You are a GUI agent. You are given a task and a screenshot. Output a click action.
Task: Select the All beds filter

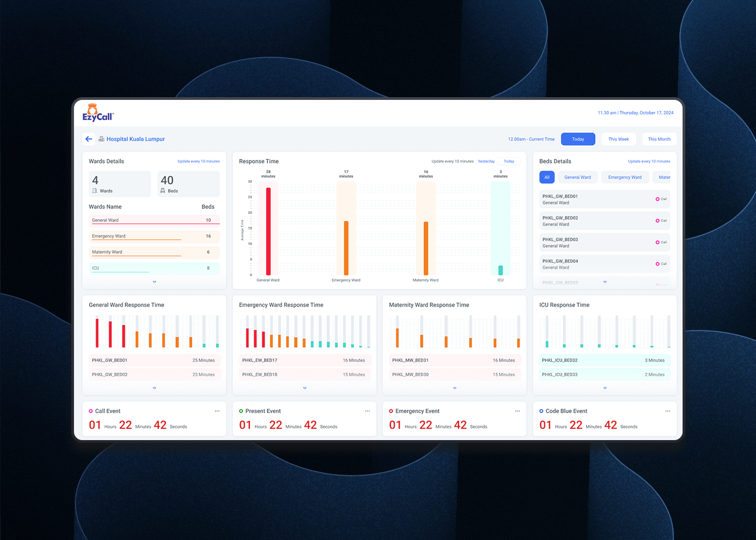pos(546,177)
